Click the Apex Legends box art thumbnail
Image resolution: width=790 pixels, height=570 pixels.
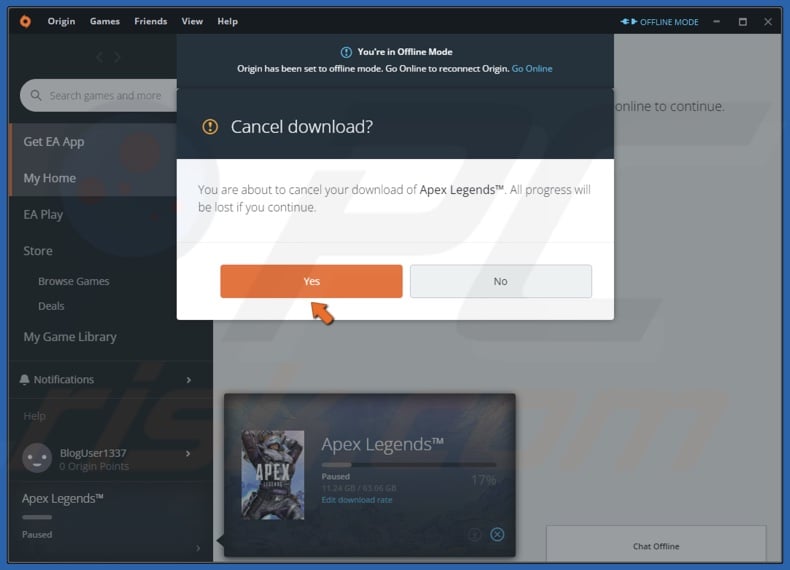click(273, 475)
